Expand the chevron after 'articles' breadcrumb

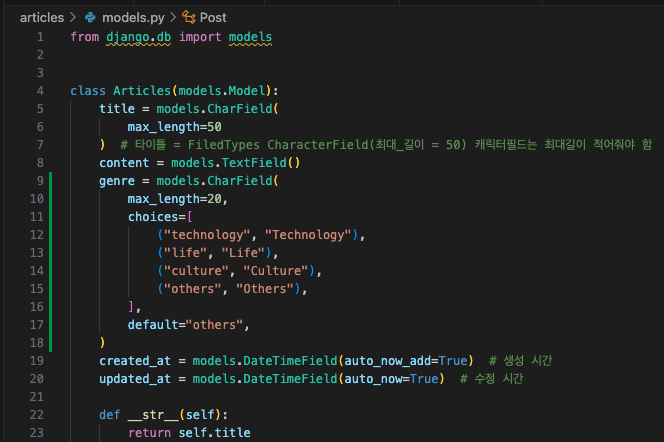tap(73, 17)
